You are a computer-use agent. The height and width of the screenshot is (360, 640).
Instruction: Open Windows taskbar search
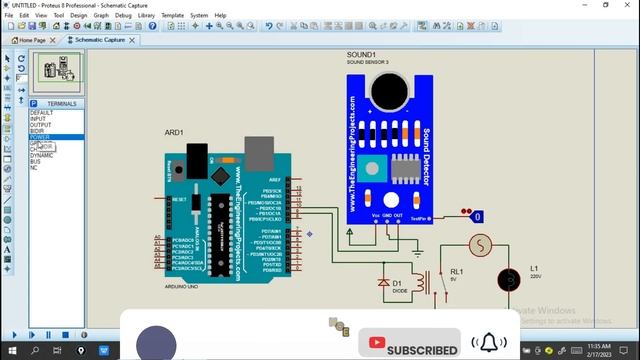(35, 351)
